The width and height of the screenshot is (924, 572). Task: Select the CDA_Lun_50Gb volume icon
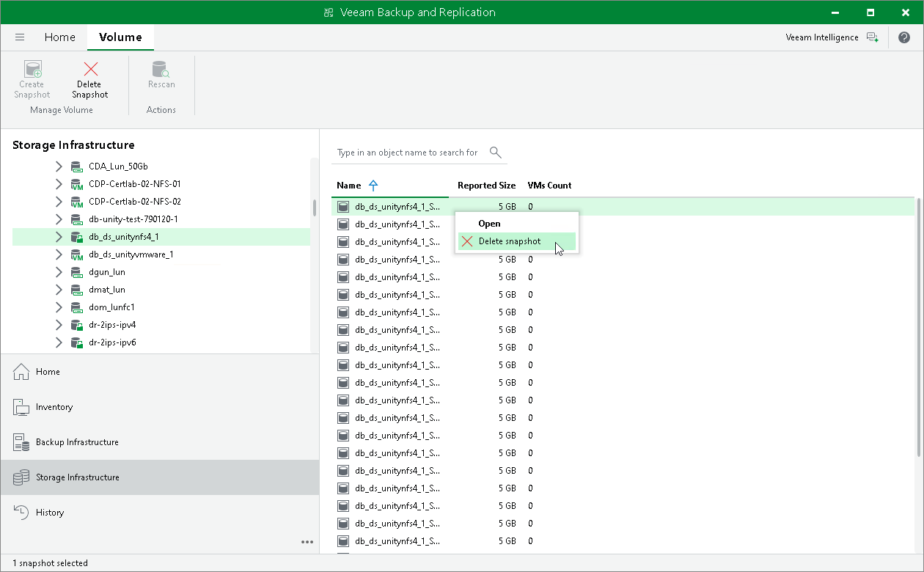coord(76,166)
